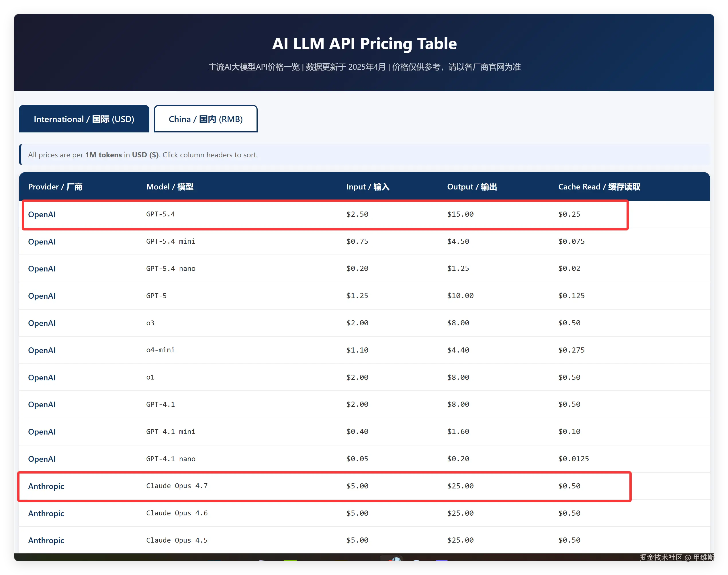Click the GPT-4.1 nano model name
Viewport: 728px width, 575px height.
tap(171, 459)
